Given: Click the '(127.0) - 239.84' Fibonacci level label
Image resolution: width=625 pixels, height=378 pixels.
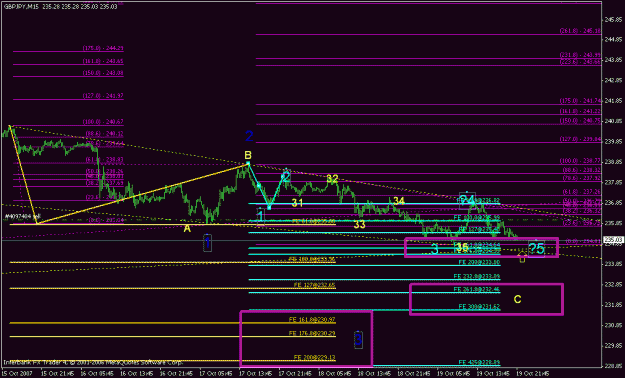Looking at the screenshot, I should (580, 139).
